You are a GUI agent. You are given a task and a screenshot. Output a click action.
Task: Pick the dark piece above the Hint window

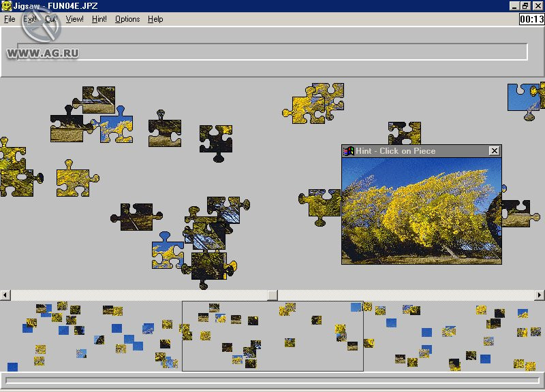pos(404,133)
